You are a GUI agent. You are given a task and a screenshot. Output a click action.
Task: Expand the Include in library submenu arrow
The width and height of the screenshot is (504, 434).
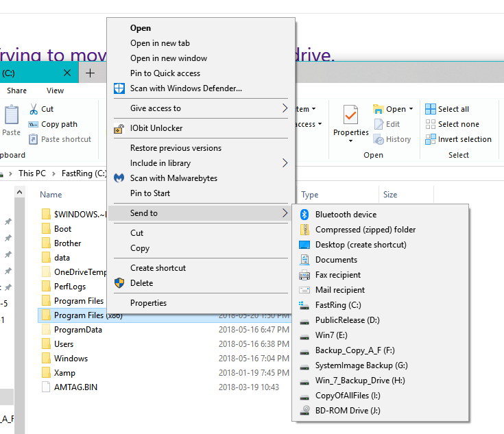tap(285, 163)
